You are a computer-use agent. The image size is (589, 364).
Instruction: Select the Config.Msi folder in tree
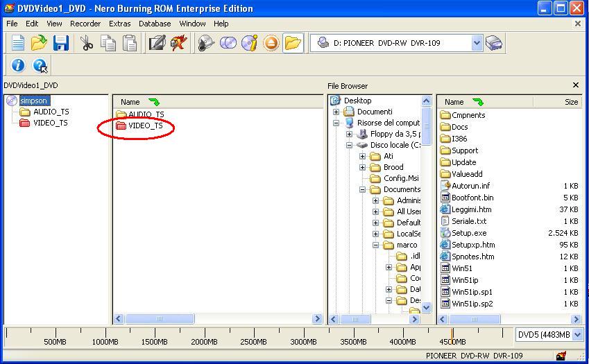click(401, 178)
